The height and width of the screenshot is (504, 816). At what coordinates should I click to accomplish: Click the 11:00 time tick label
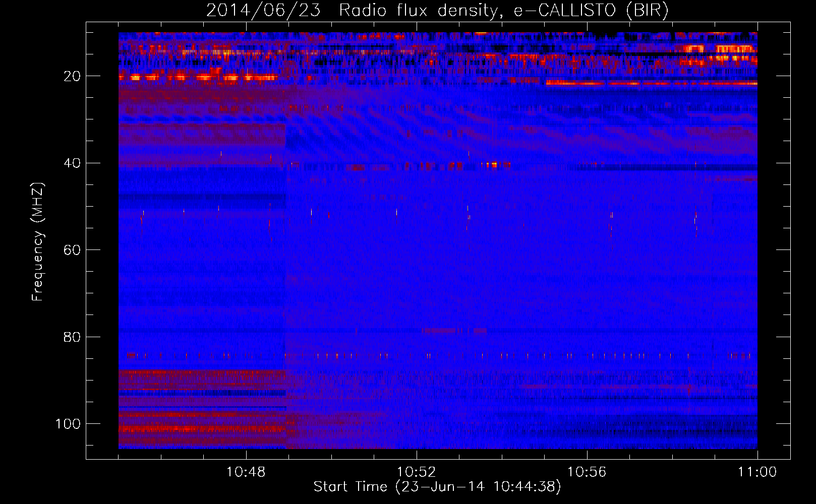(x=757, y=472)
